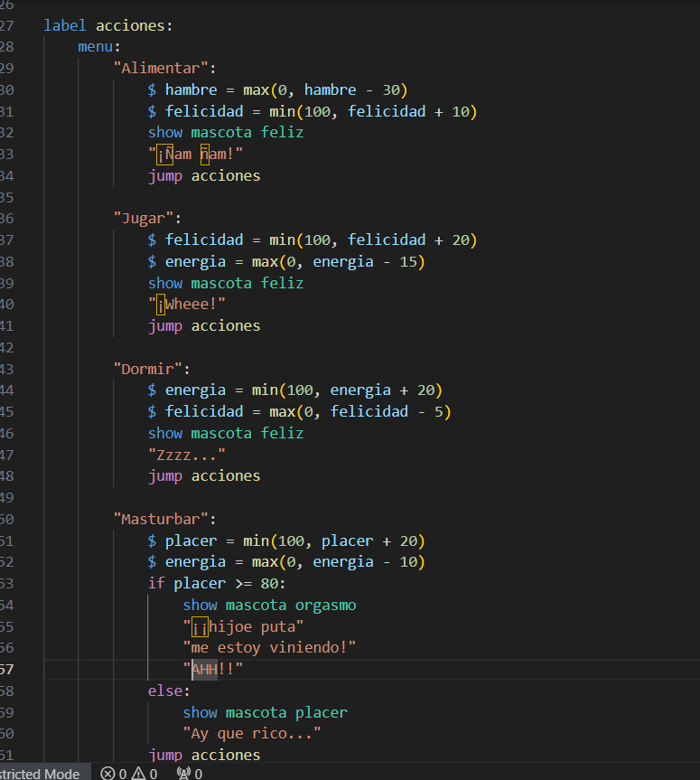Click 'show mascota feliz' on line 46
The height and width of the screenshot is (780, 700).
tap(226, 433)
